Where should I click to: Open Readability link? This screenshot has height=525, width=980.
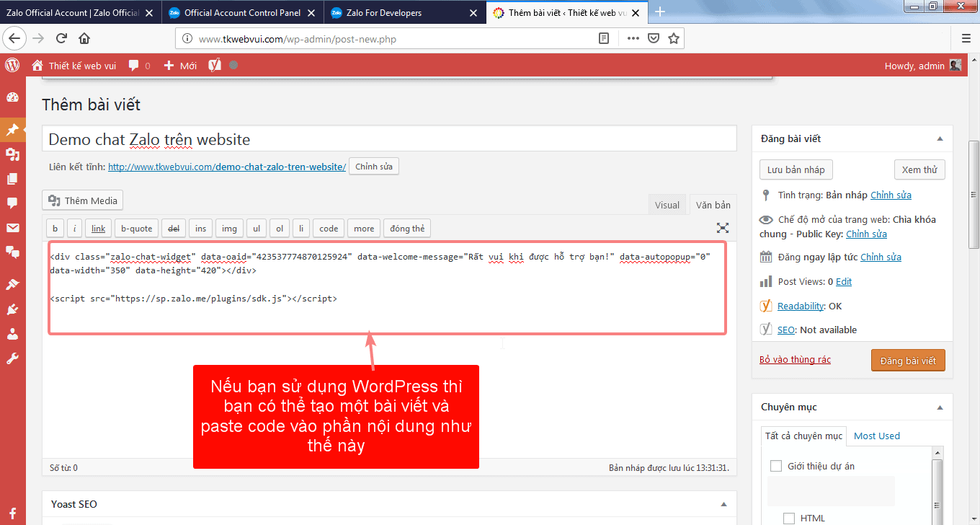coord(800,306)
